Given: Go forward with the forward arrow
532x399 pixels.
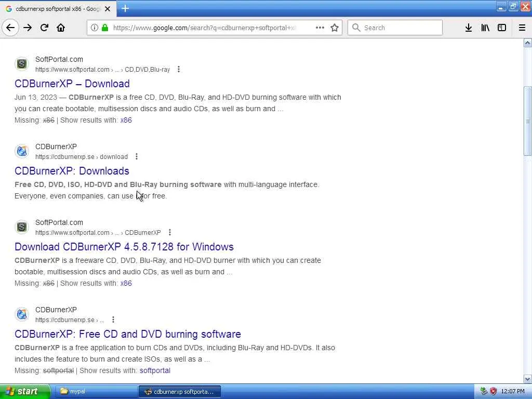Looking at the screenshot, I should click(28, 28).
